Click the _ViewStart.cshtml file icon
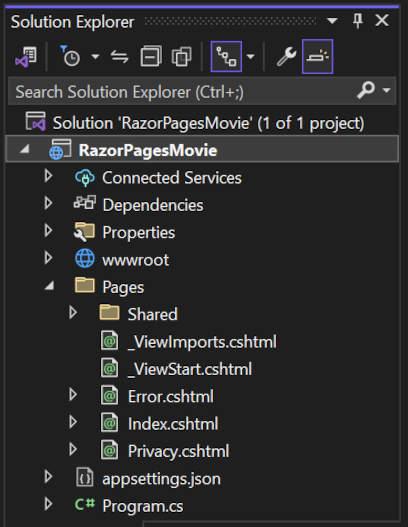The image size is (408, 527). point(110,368)
